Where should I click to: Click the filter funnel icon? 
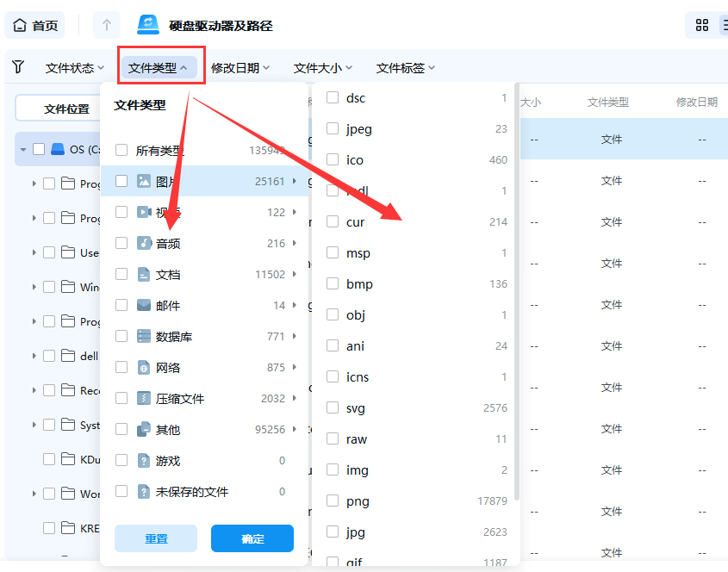17,66
